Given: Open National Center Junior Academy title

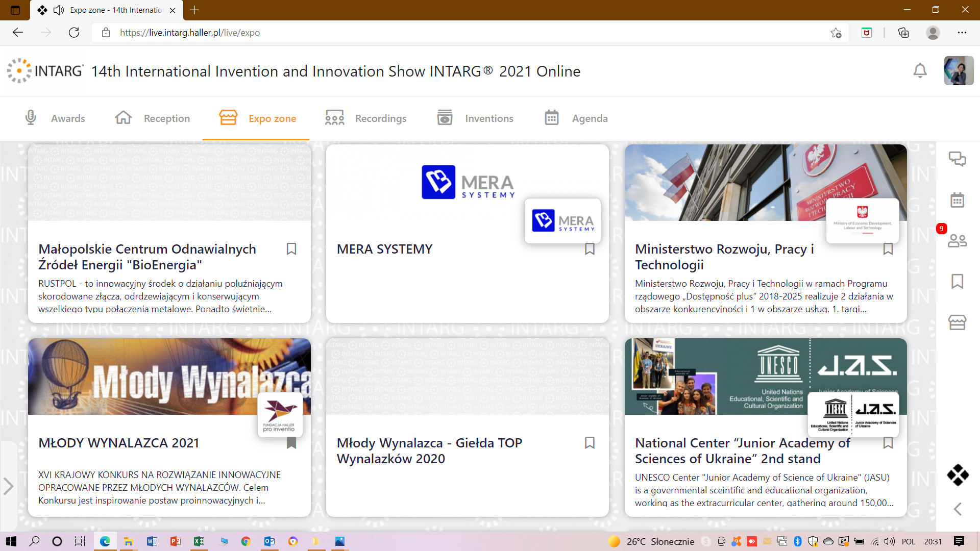Looking at the screenshot, I should (743, 450).
